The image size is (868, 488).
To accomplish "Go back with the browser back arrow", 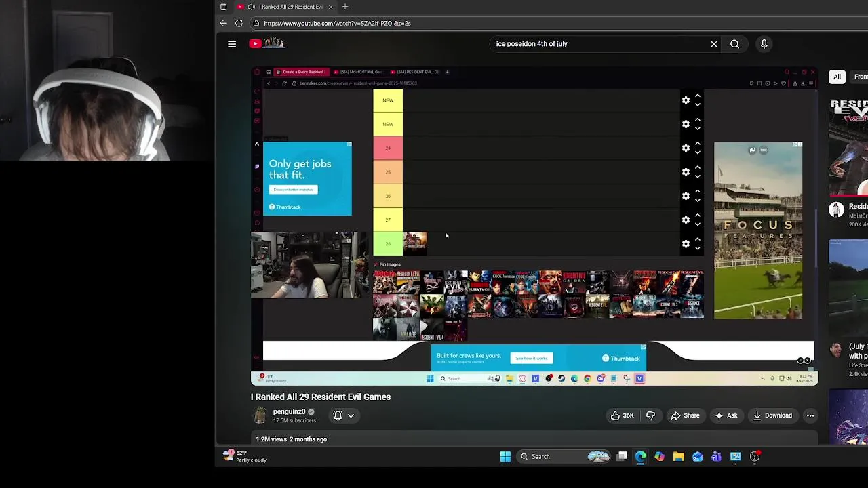I will (223, 23).
